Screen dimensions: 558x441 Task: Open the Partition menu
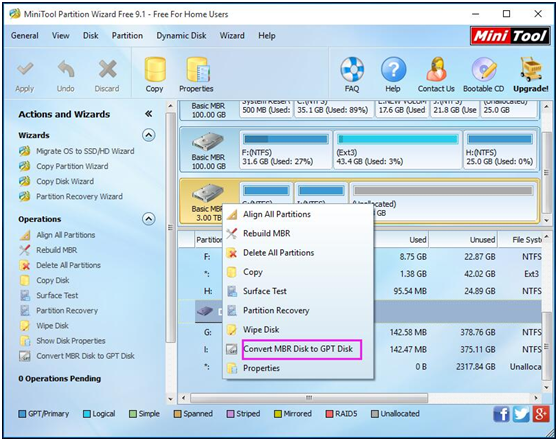pyautogui.click(x=127, y=36)
